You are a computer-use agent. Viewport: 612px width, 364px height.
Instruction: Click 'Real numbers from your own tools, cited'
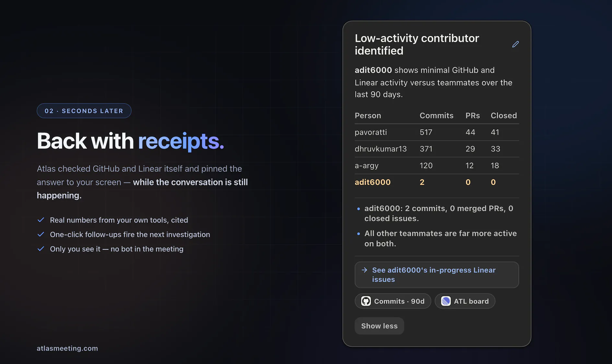119,220
